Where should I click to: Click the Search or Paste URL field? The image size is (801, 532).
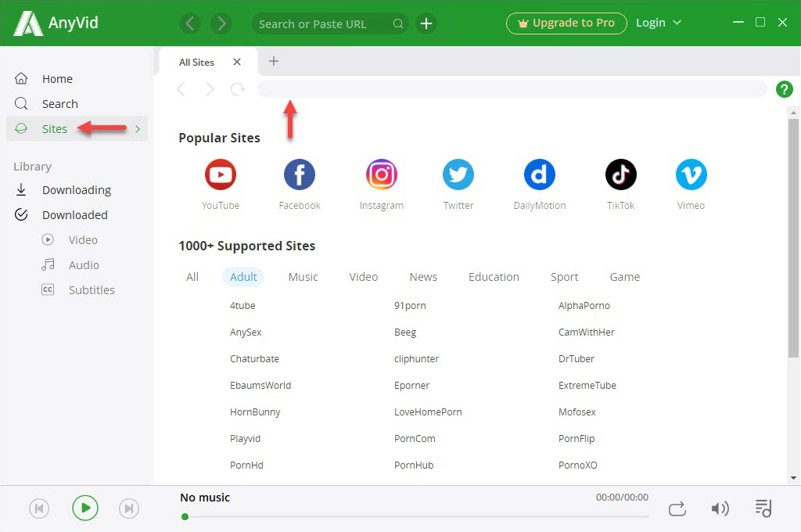click(x=329, y=23)
